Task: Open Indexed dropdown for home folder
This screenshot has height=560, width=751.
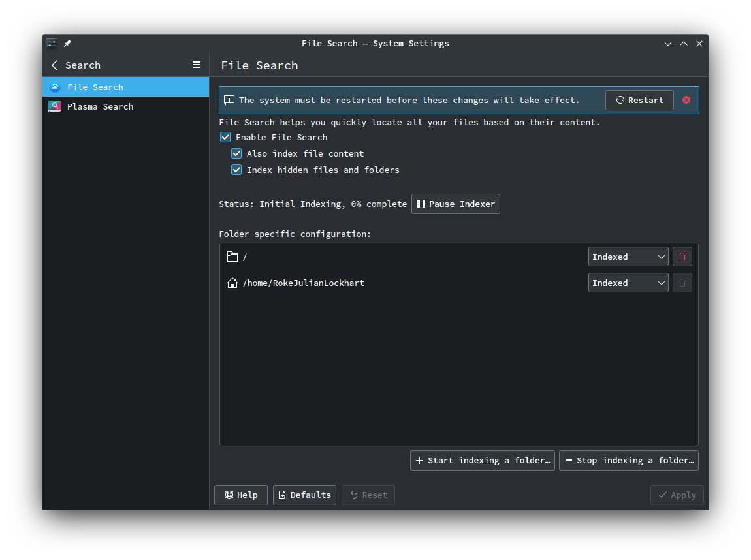Action: 628,283
